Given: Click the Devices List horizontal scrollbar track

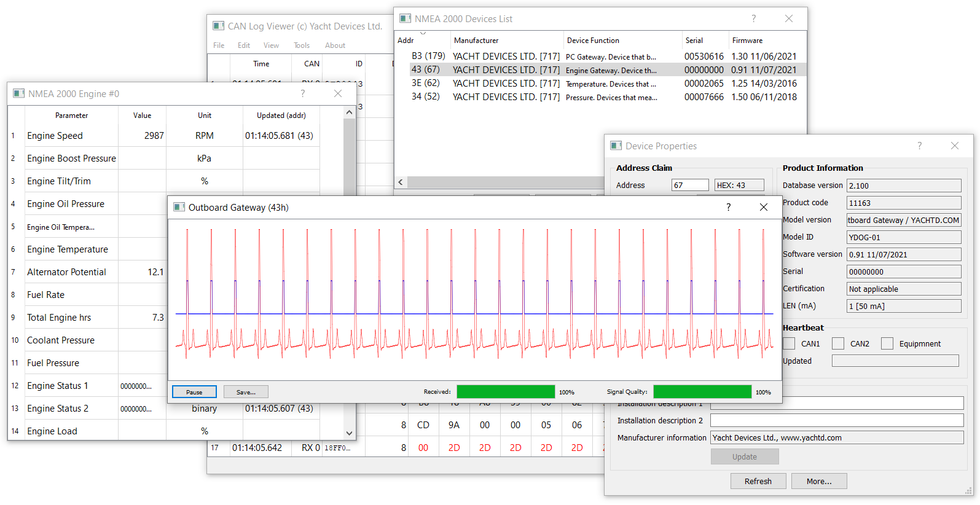Looking at the screenshot, I should [506, 182].
